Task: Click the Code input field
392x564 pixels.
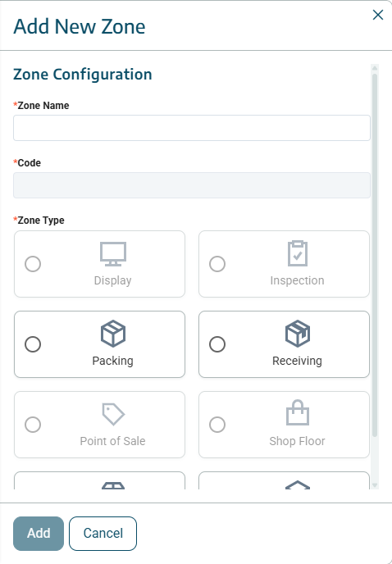Action: pyautogui.click(x=192, y=185)
